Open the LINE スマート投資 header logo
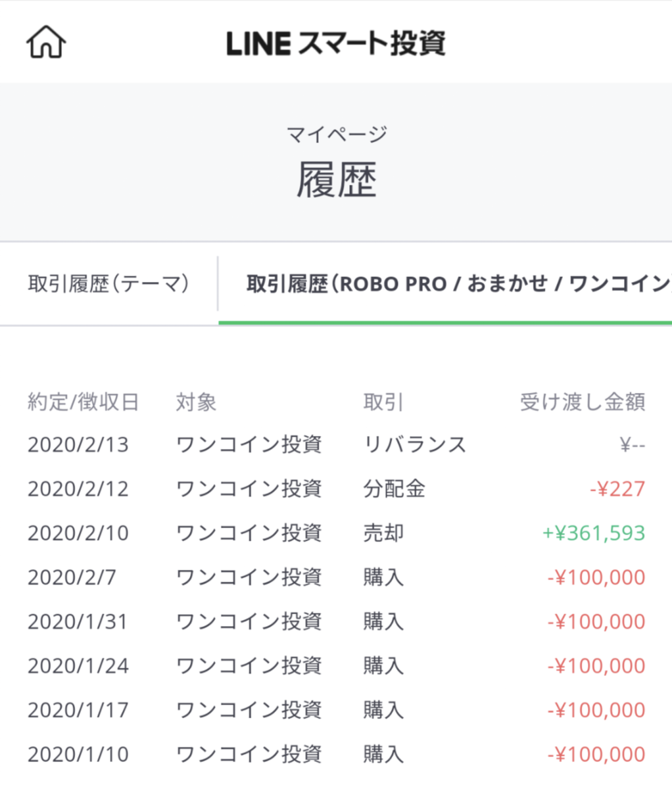 point(336,43)
